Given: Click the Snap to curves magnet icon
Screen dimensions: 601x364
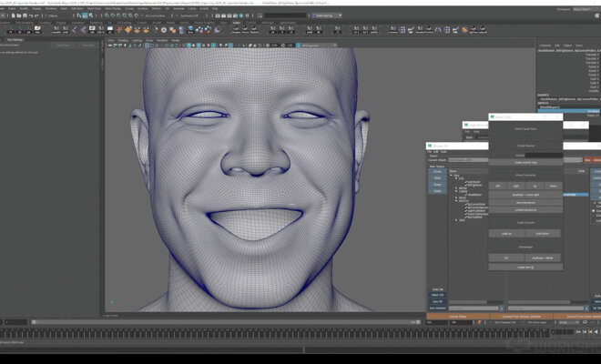Looking at the screenshot, I should tap(113, 15).
